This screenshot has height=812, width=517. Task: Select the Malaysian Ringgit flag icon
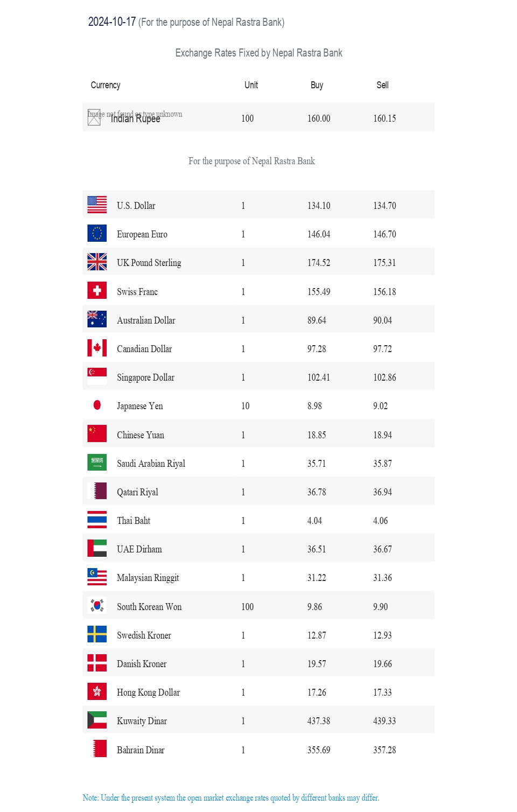point(97,577)
